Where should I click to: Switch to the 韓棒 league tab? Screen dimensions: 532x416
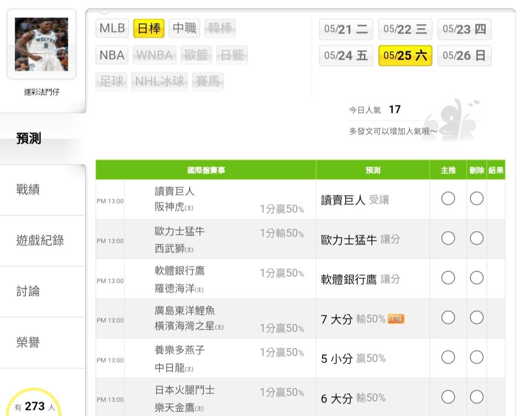tap(220, 28)
